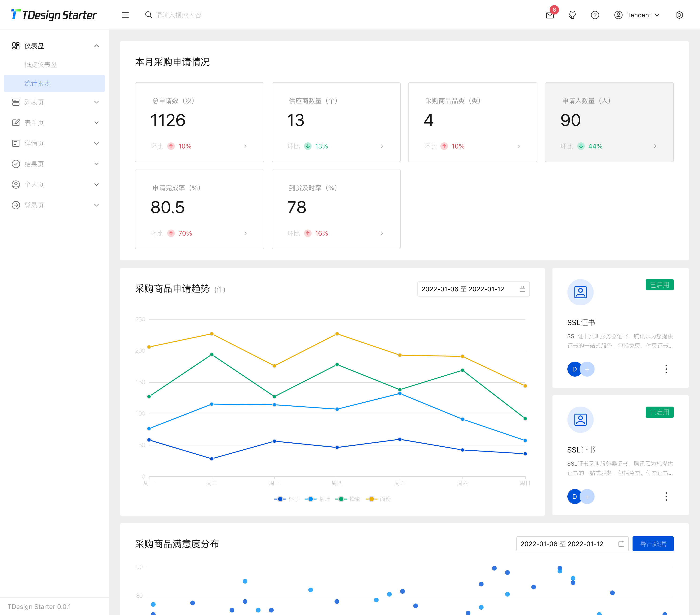Click the 面粉 data point at 周二
The height and width of the screenshot is (615, 700).
point(212,334)
